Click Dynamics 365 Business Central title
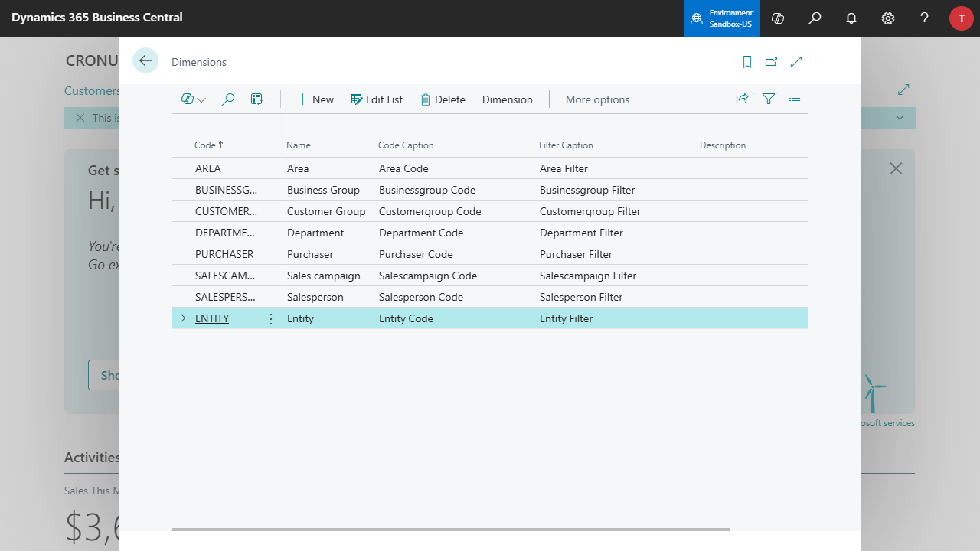The height and width of the screenshot is (551, 980). pyautogui.click(x=97, y=17)
